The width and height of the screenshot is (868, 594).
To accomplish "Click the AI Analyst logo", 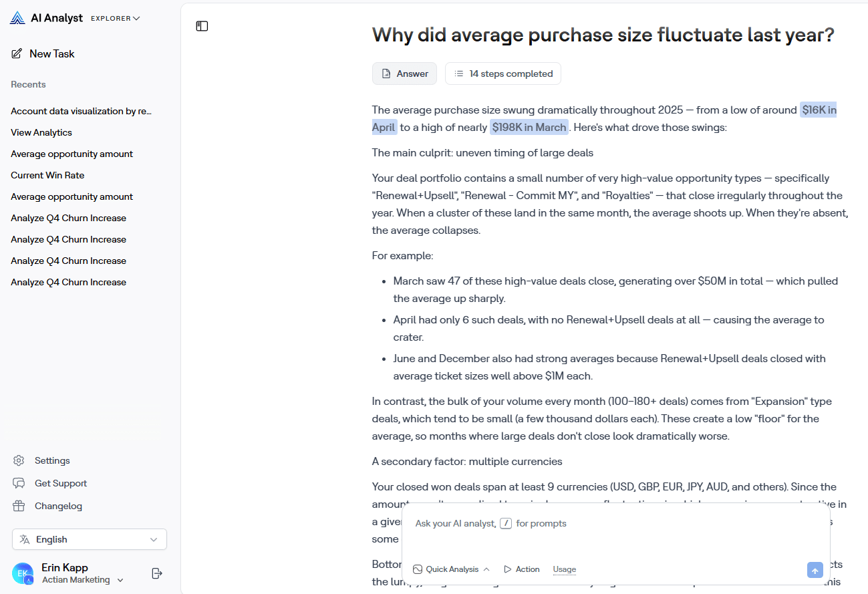I will 17,18.
